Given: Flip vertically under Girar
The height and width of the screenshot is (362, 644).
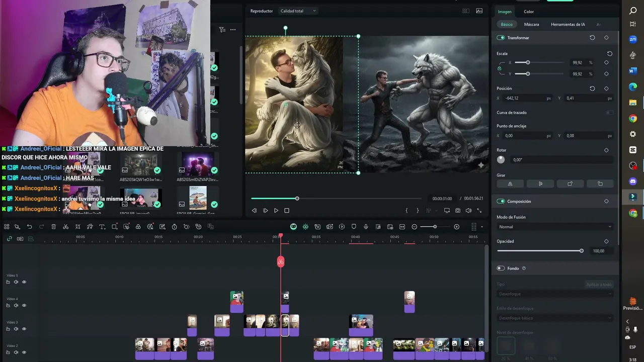Looking at the screenshot, I should [x=540, y=184].
